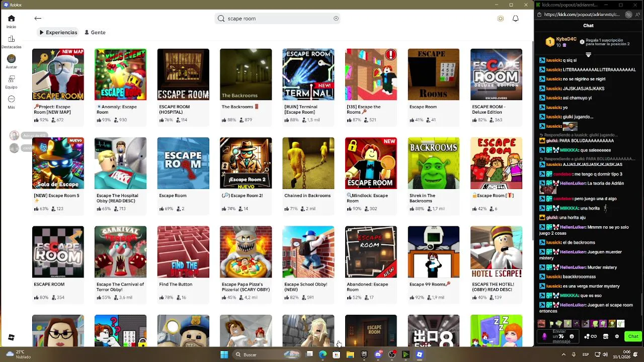Open Escape Papa Pizza's Pizzeria thumbnail

(x=246, y=252)
